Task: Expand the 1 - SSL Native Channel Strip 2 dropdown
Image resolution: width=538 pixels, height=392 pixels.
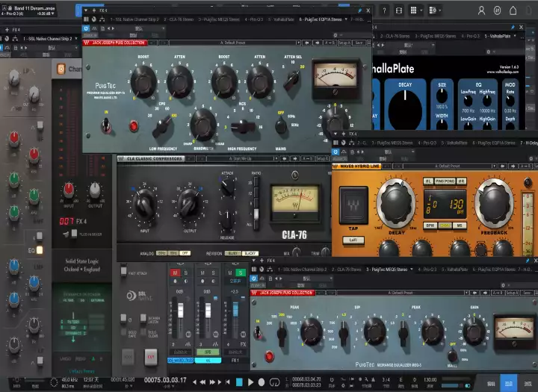Action: (76, 39)
